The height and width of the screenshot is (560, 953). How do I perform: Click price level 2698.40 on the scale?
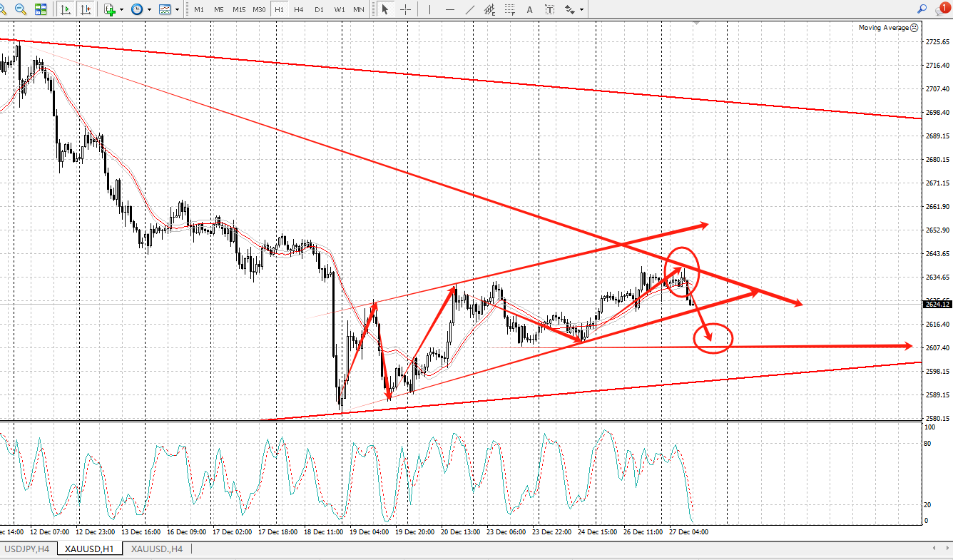(x=937, y=113)
